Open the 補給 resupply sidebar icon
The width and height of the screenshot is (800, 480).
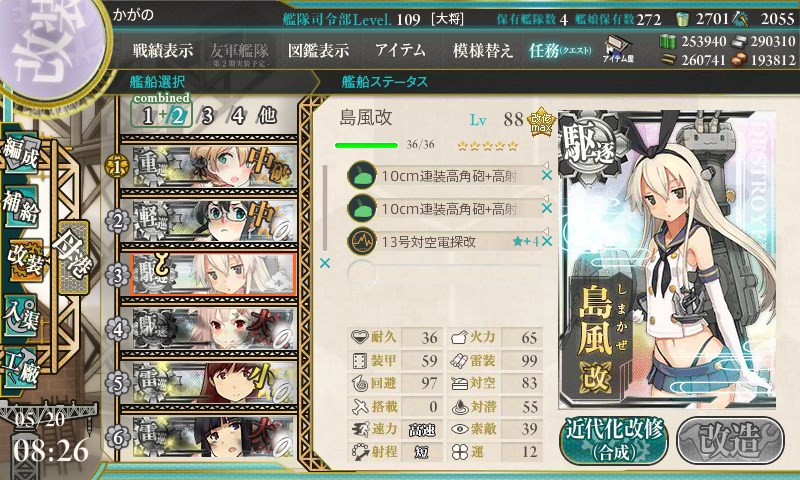(x=21, y=206)
